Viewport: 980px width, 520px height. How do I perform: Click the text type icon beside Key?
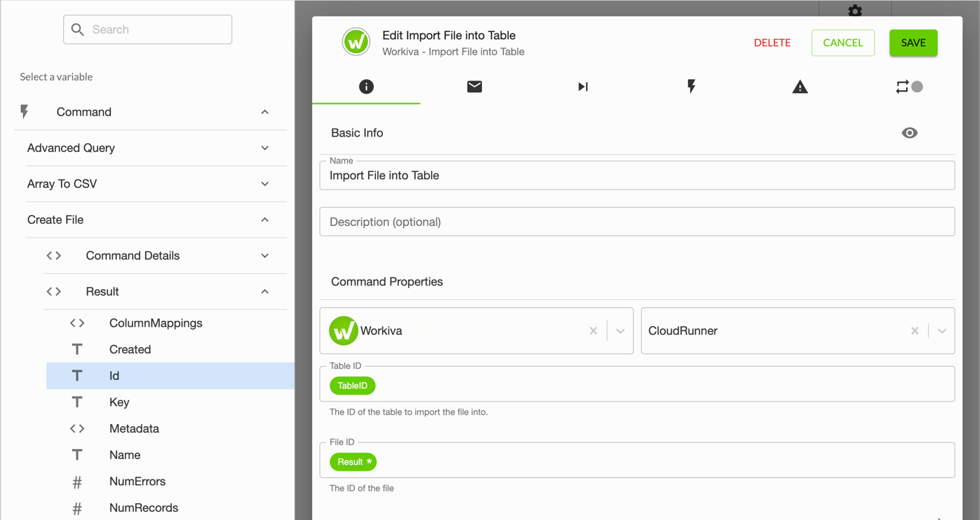click(77, 402)
